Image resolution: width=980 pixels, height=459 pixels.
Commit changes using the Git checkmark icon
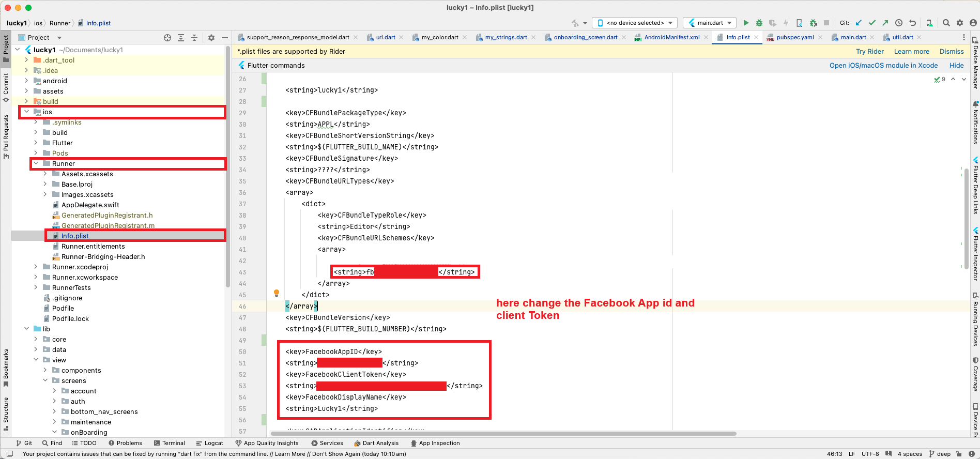click(872, 23)
